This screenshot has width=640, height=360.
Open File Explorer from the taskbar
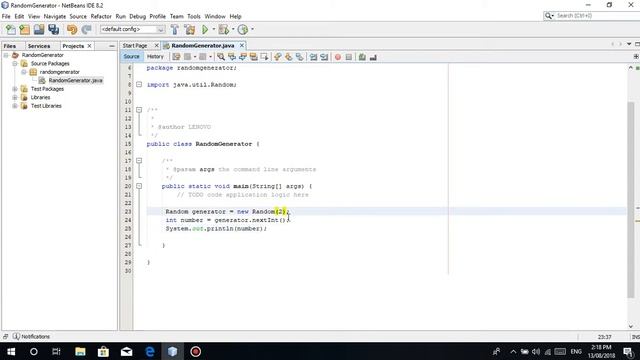[80, 351]
